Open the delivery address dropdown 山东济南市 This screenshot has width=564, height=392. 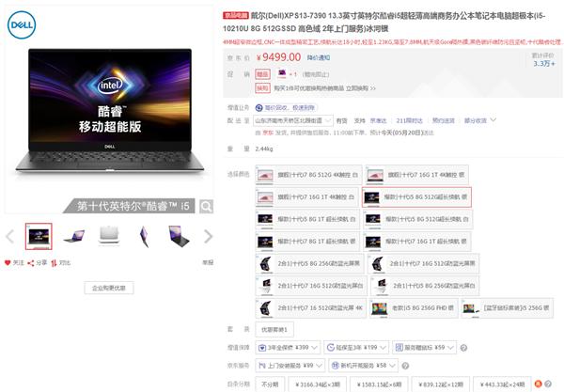[x=292, y=121]
